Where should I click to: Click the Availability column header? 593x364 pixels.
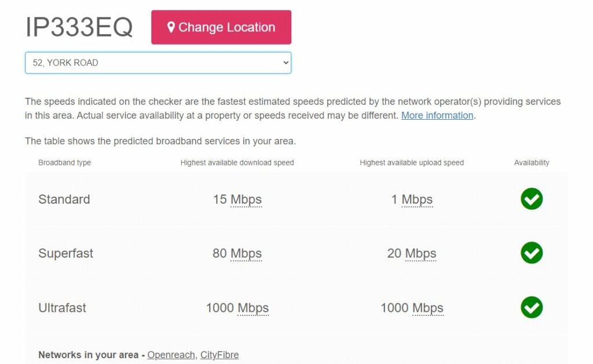(x=531, y=163)
